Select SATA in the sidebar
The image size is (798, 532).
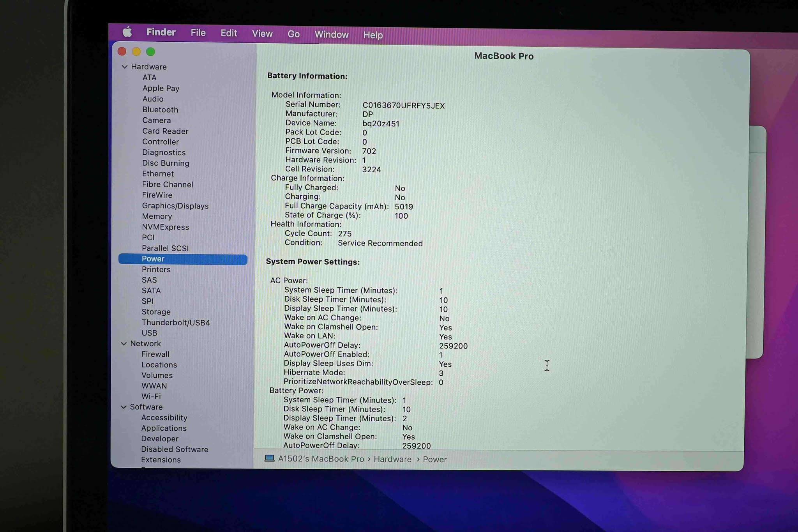[x=151, y=291]
